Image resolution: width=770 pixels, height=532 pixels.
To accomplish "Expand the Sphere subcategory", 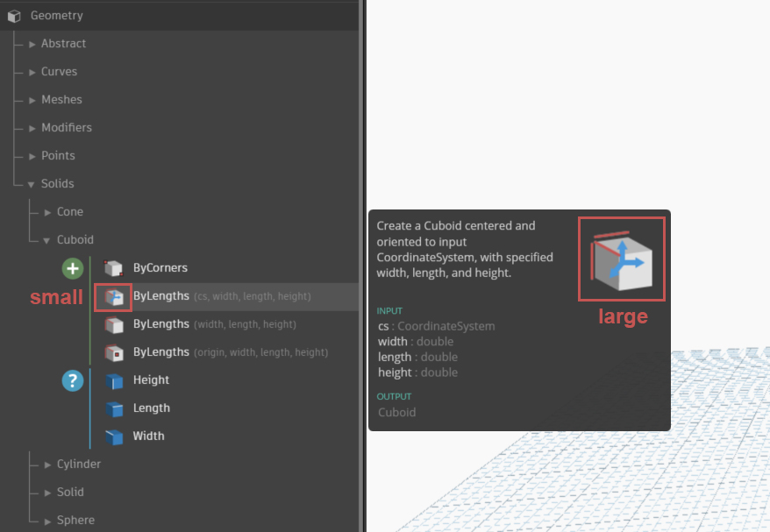I will point(47,521).
